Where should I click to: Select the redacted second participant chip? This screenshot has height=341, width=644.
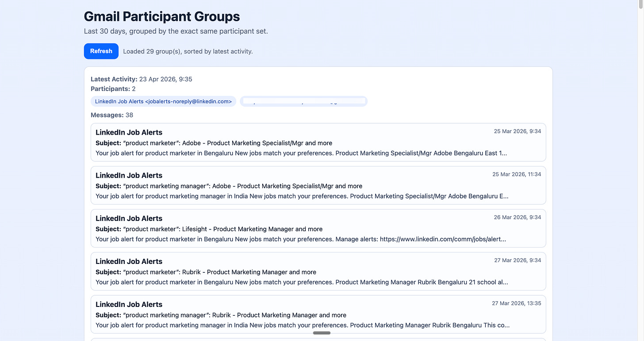pos(303,101)
